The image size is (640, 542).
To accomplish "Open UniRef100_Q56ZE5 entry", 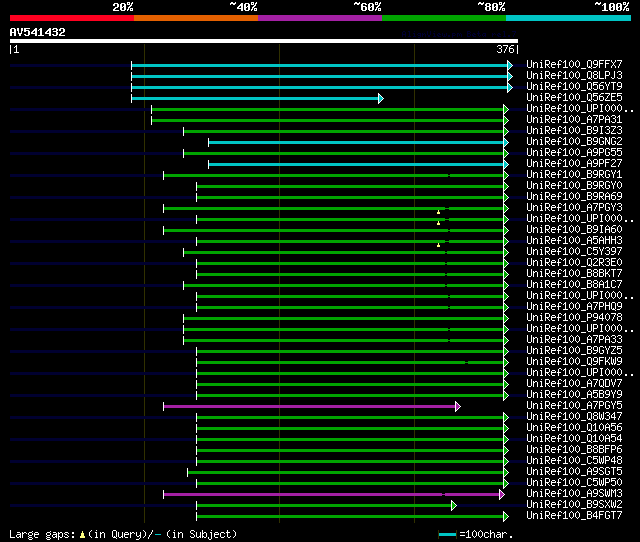I will click(x=574, y=98).
